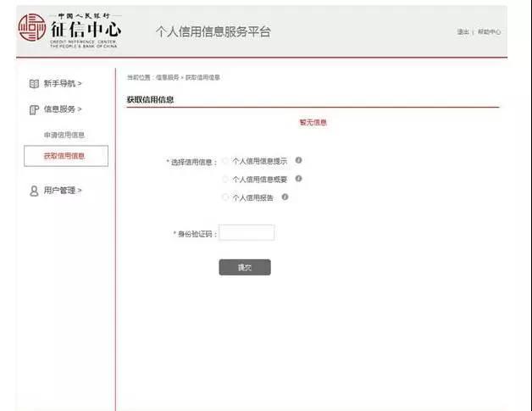
Task: Expand the 新手导航 sidebar section
Action: pos(63,84)
